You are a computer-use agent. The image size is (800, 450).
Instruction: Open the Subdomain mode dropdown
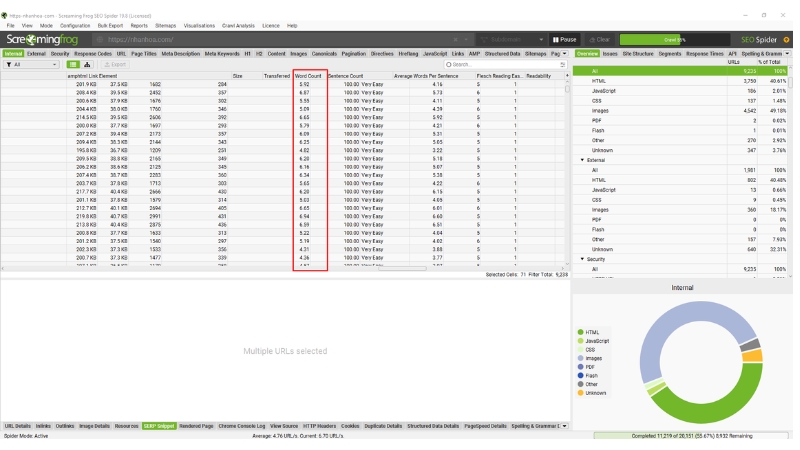pyautogui.click(x=511, y=40)
